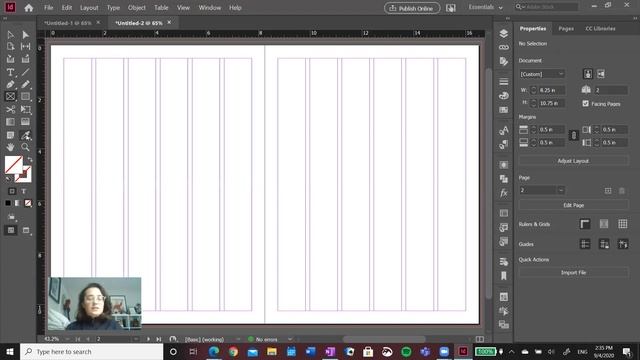Adjust the document width stepper
Image resolution: width=640 pixels, height=360 pixels.
tap(533, 90)
